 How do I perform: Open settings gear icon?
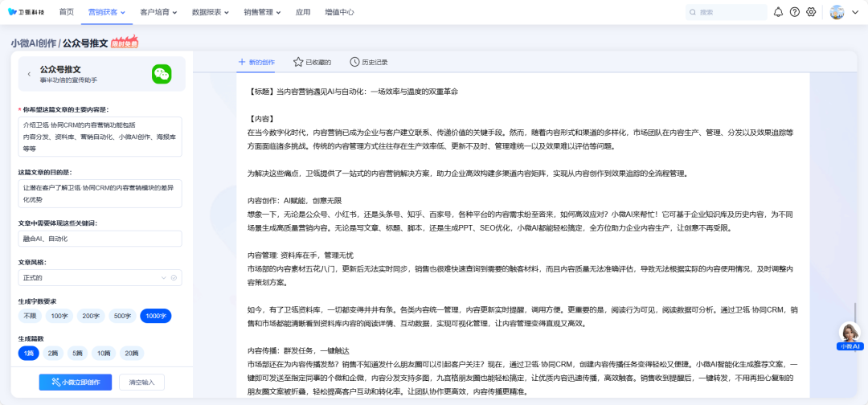point(811,12)
